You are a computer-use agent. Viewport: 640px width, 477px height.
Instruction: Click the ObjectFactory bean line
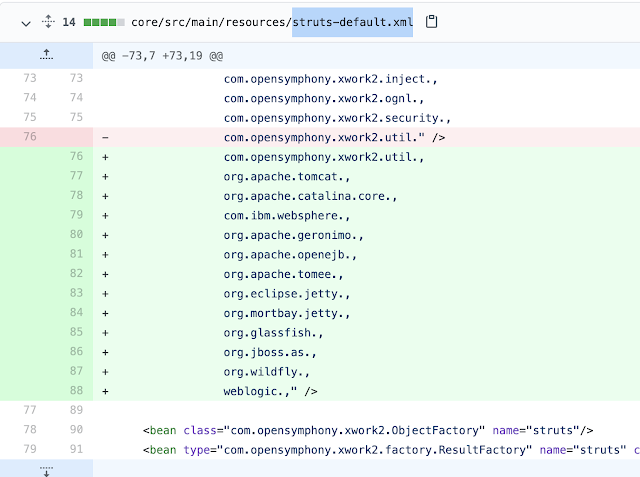click(367, 430)
